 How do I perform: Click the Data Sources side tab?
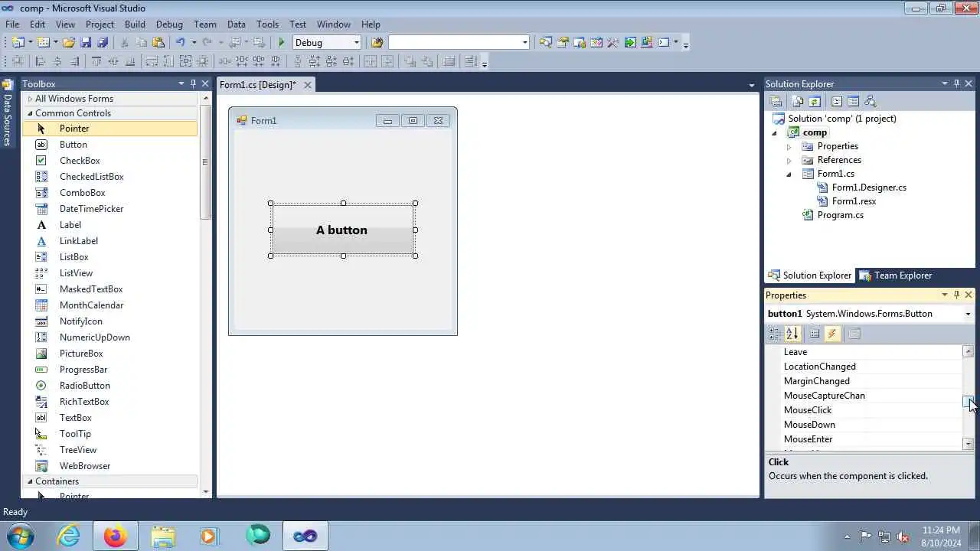[8, 112]
